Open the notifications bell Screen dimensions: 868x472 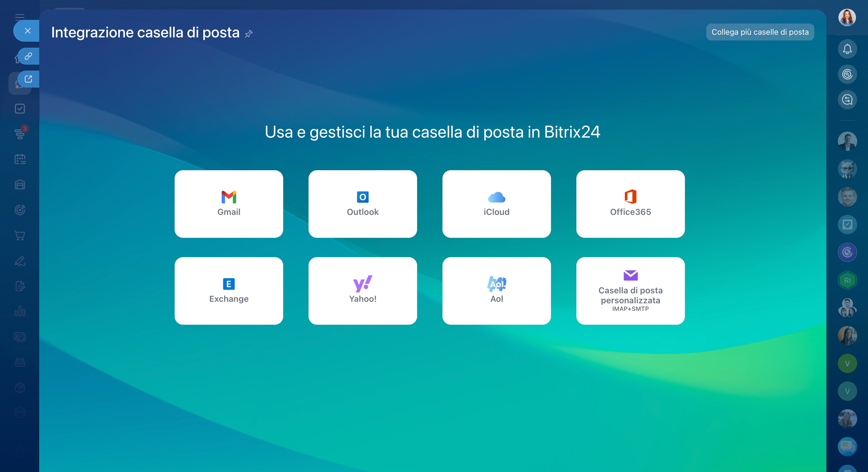click(x=847, y=49)
